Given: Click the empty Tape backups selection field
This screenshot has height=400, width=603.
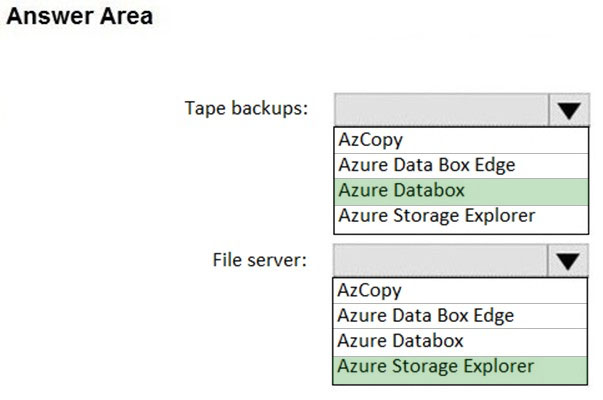Looking at the screenshot, I should coord(441,110).
